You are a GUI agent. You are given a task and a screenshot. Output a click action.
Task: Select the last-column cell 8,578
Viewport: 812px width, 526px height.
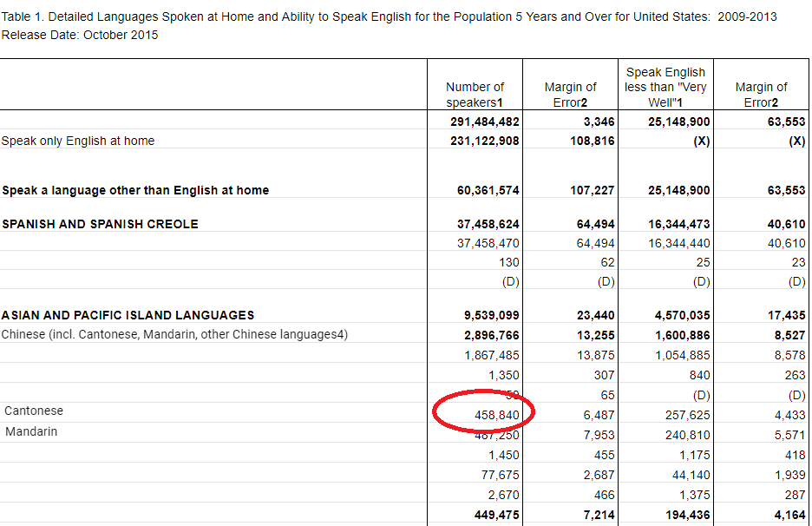click(789, 355)
